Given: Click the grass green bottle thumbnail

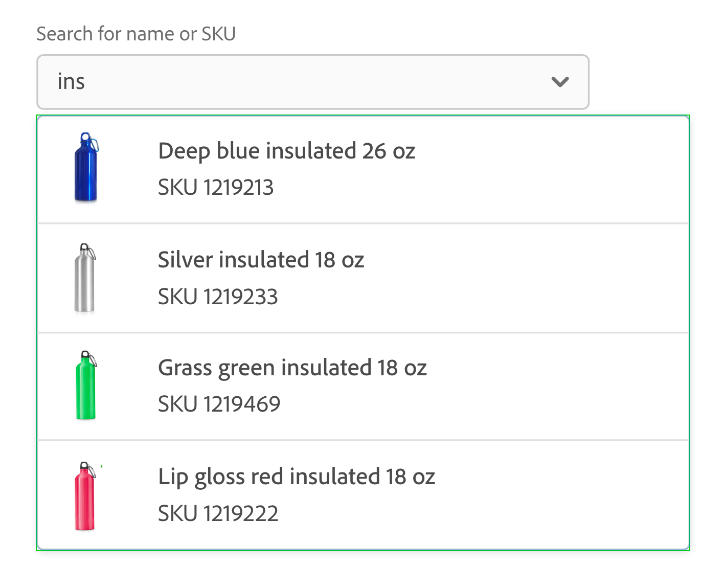Looking at the screenshot, I should click(x=86, y=386).
